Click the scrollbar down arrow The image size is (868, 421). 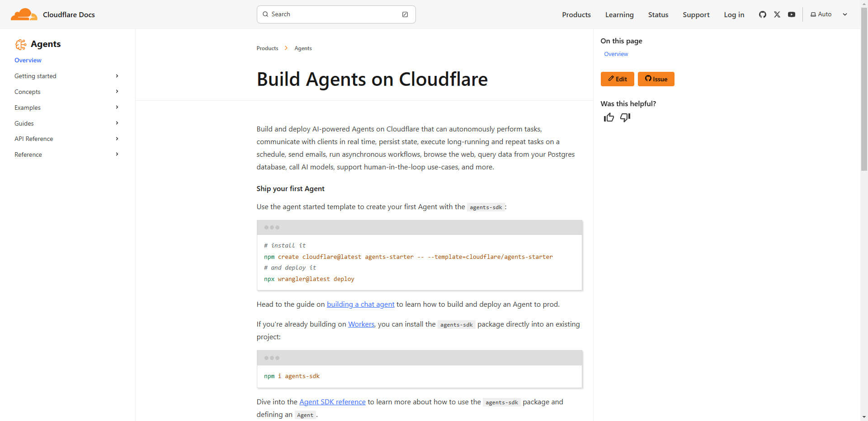click(864, 417)
